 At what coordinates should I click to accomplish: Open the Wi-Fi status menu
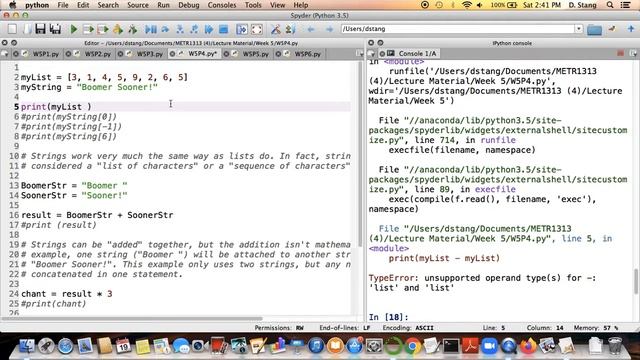coord(467,5)
